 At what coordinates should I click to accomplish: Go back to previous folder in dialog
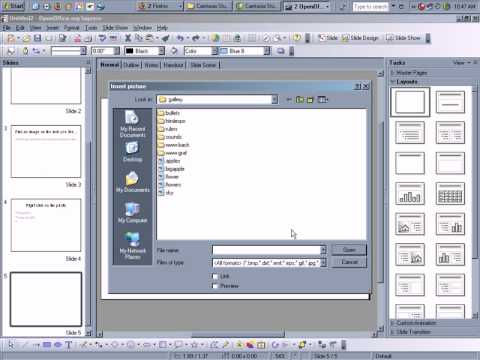click(289, 99)
